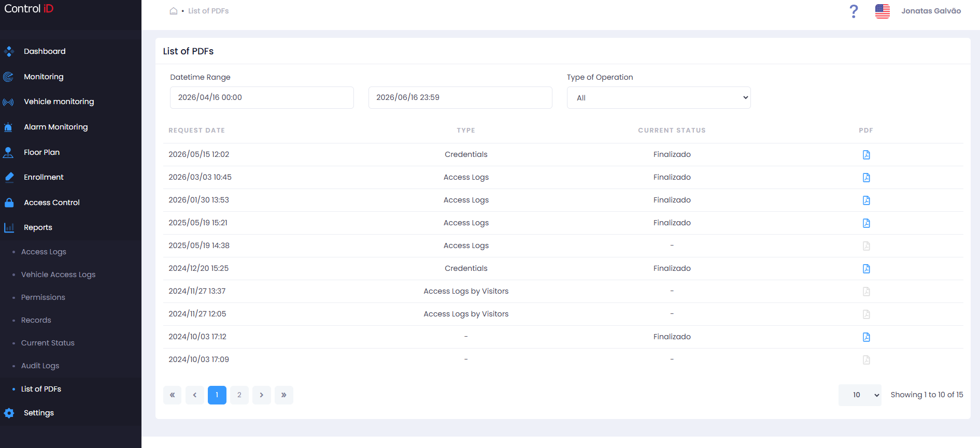Click the help question mark icon

pyautogui.click(x=854, y=11)
